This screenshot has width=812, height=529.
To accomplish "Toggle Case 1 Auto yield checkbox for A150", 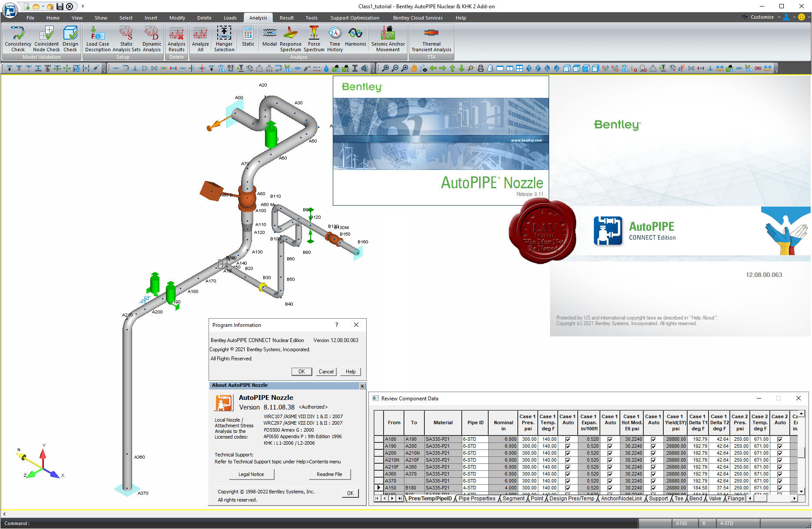I will point(653,488).
